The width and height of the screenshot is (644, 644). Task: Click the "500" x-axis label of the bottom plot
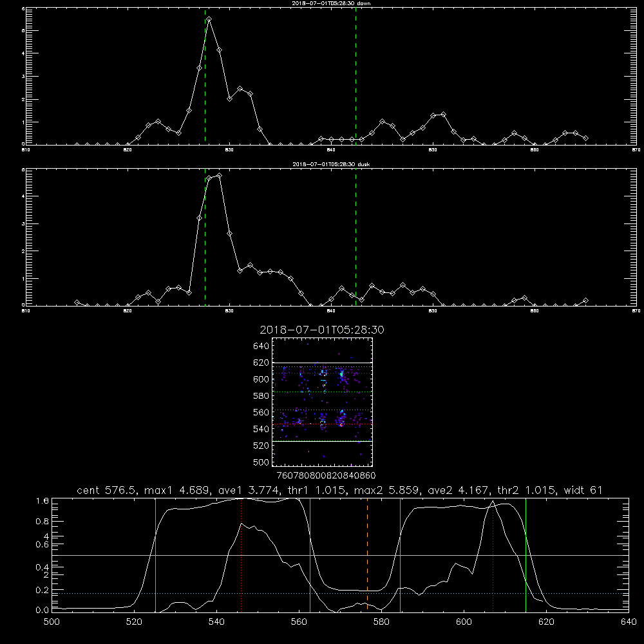pyautogui.click(x=52, y=621)
